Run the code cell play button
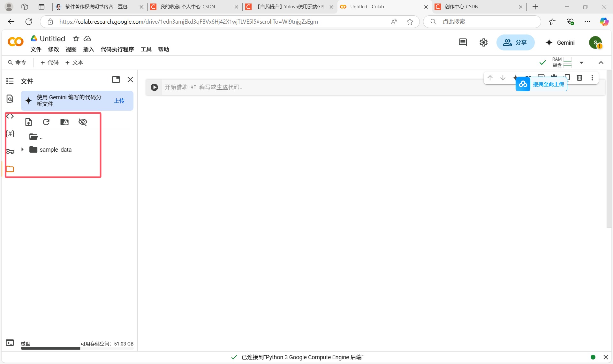 [x=154, y=87]
